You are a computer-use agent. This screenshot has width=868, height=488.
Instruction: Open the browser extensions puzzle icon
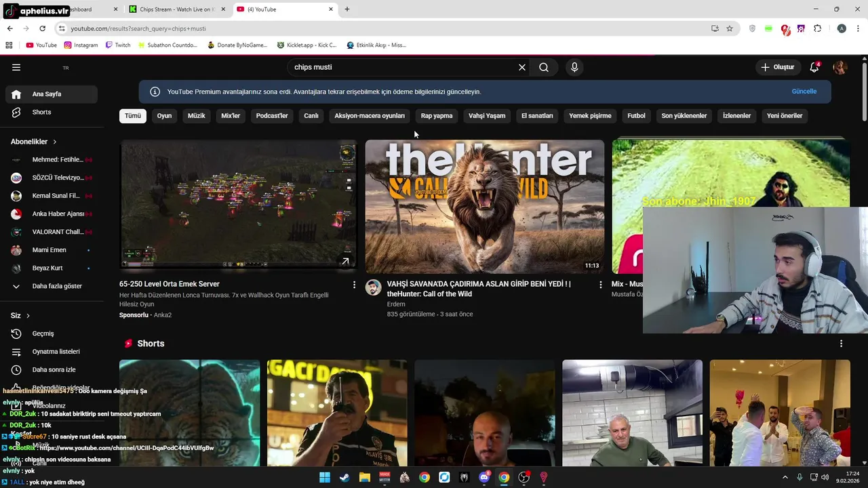point(817,28)
